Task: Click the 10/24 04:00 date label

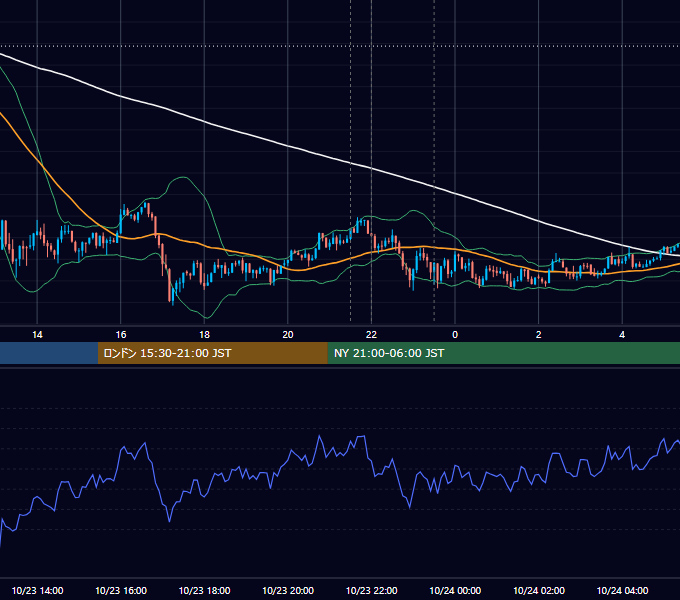Action: pos(622,590)
